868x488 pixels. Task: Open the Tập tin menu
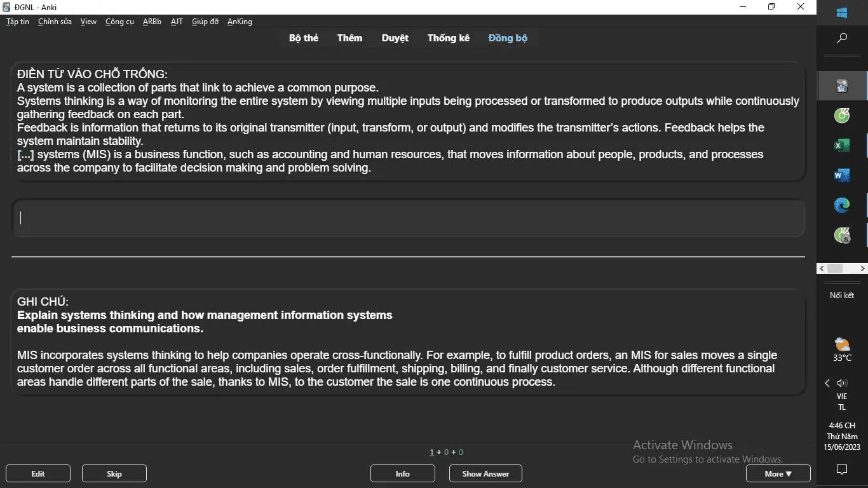pos(18,22)
